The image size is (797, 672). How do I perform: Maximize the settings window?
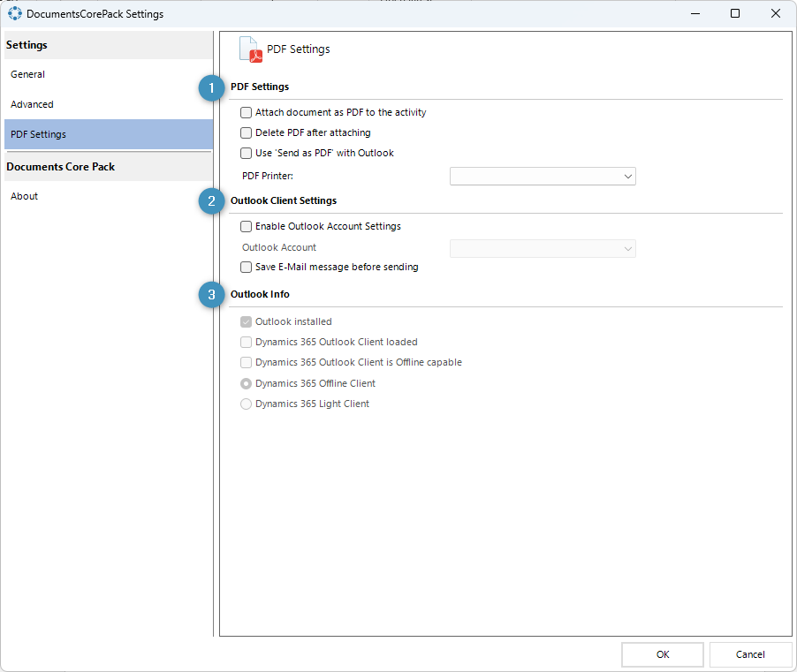735,14
